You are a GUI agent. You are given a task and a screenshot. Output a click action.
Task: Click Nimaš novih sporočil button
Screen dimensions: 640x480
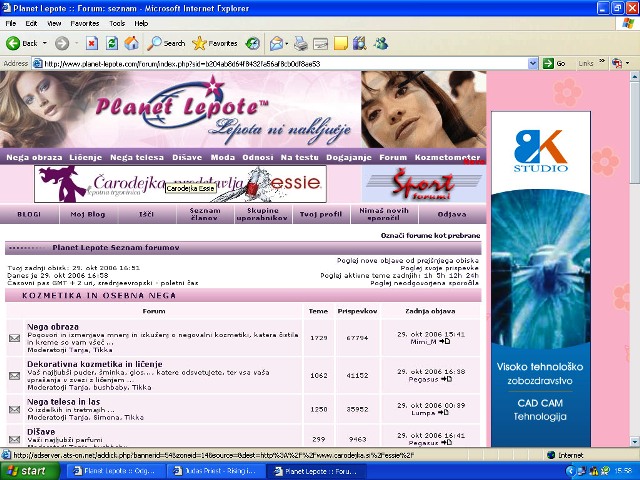pos(384,214)
